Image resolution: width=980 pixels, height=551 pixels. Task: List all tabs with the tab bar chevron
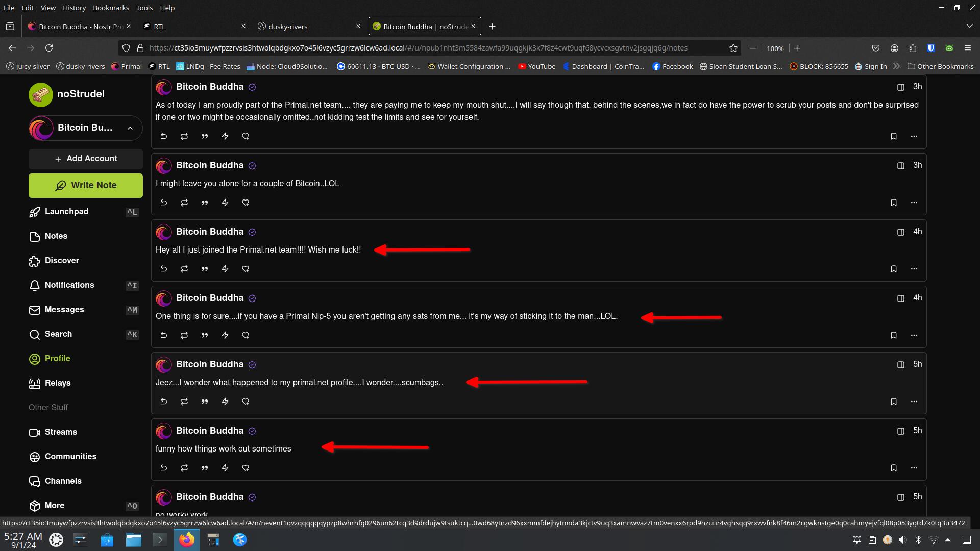(969, 27)
